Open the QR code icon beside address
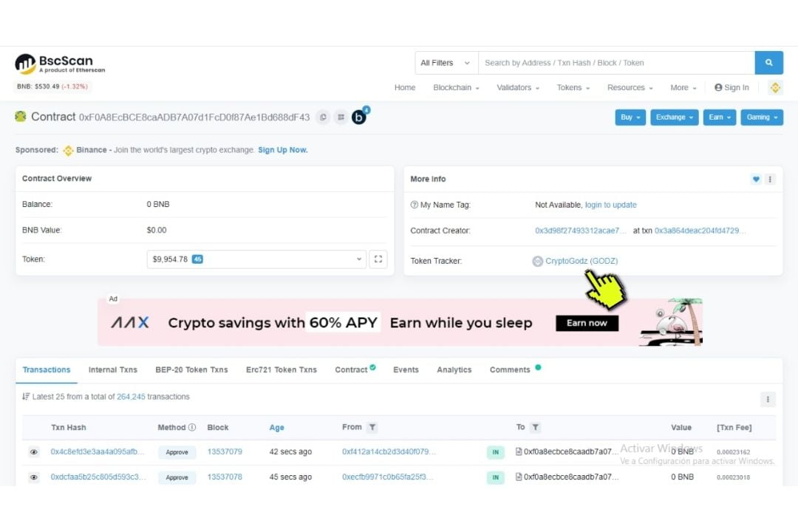 click(341, 117)
